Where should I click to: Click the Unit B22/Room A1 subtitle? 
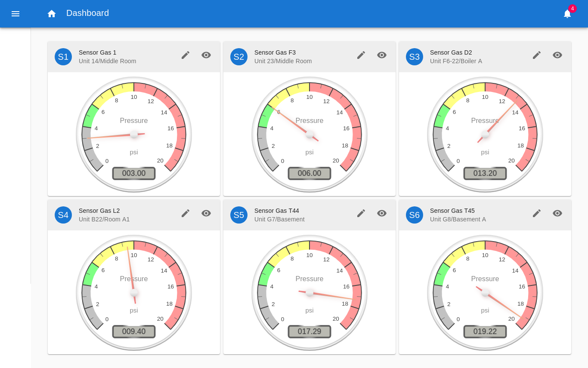(104, 219)
